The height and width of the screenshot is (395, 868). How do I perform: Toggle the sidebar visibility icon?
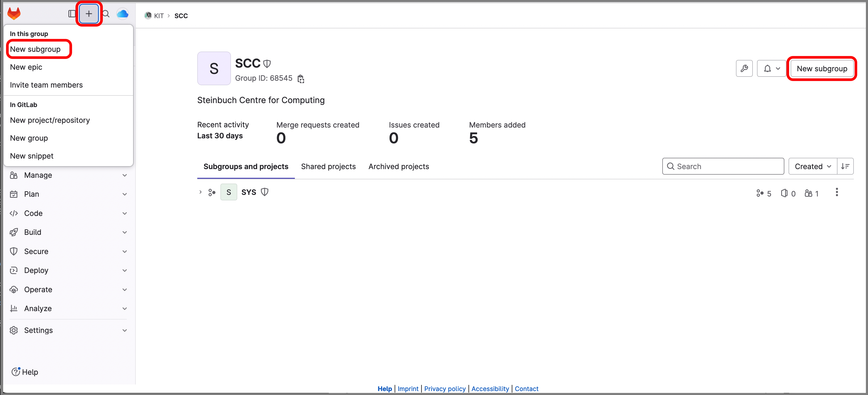[x=72, y=13]
